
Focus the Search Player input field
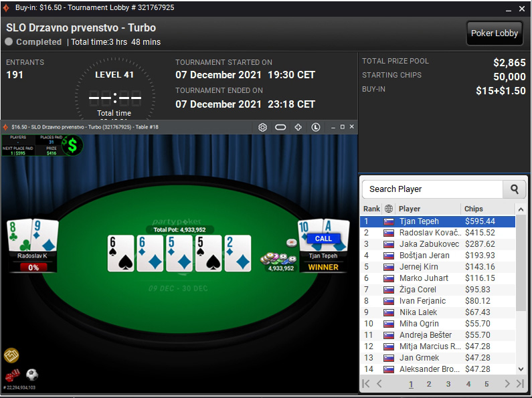[x=432, y=189]
